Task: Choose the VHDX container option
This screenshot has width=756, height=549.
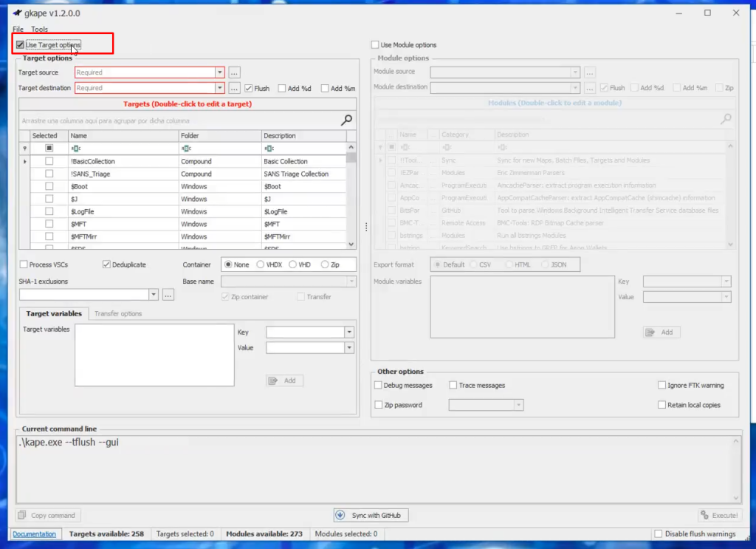Action: (261, 265)
